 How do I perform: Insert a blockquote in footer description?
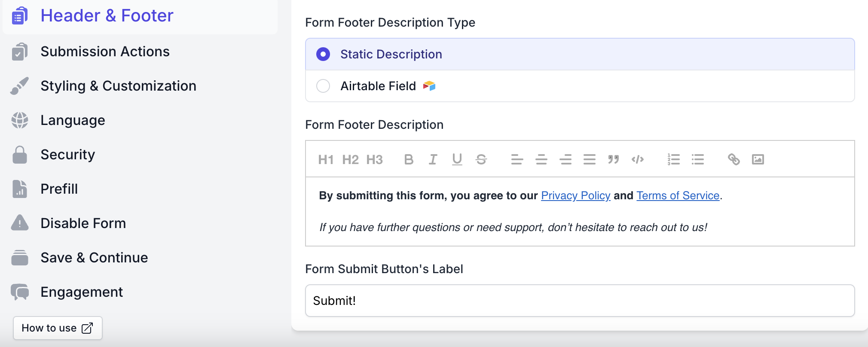tap(613, 159)
